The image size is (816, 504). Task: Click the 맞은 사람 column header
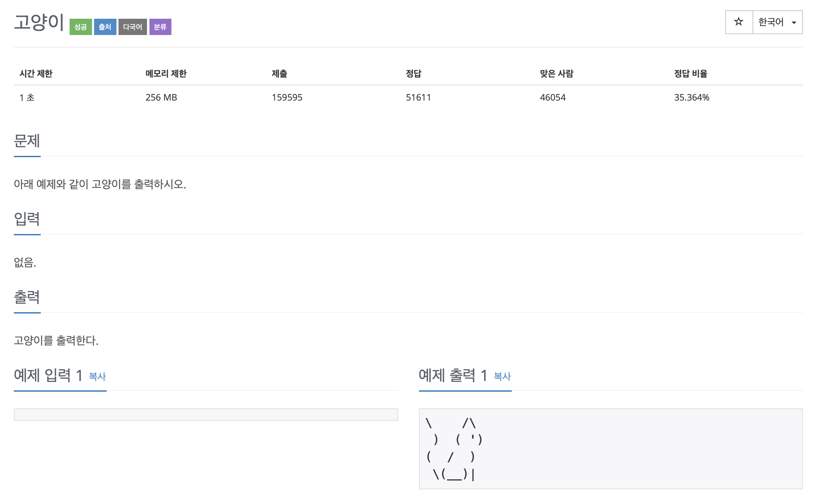[556, 74]
